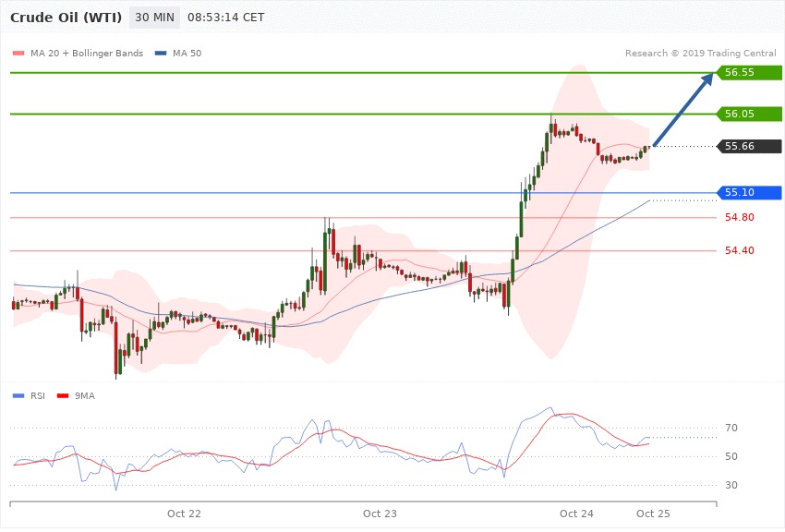Click the 9MA legend label
Viewport: 785px width, 532px height.
pyautogui.click(x=85, y=396)
